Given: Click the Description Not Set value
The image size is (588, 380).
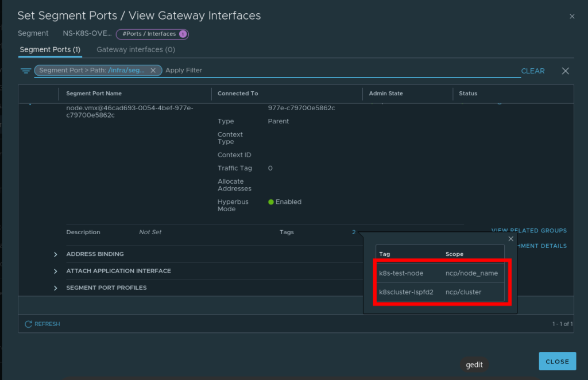Looking at the screenshot, I should pos(150,232).
